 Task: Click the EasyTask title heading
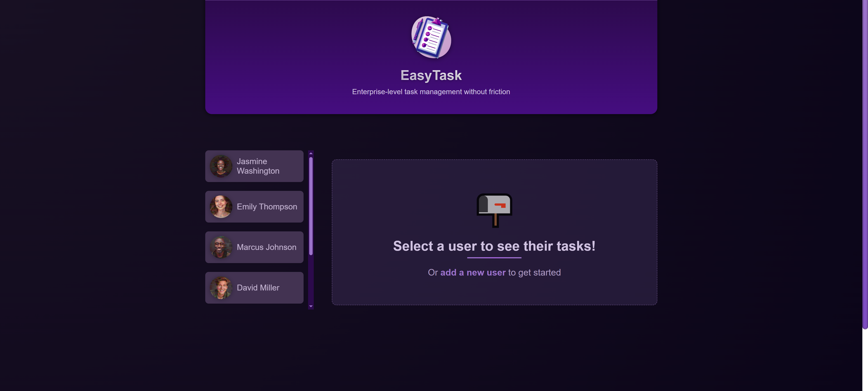coord(431,75)
